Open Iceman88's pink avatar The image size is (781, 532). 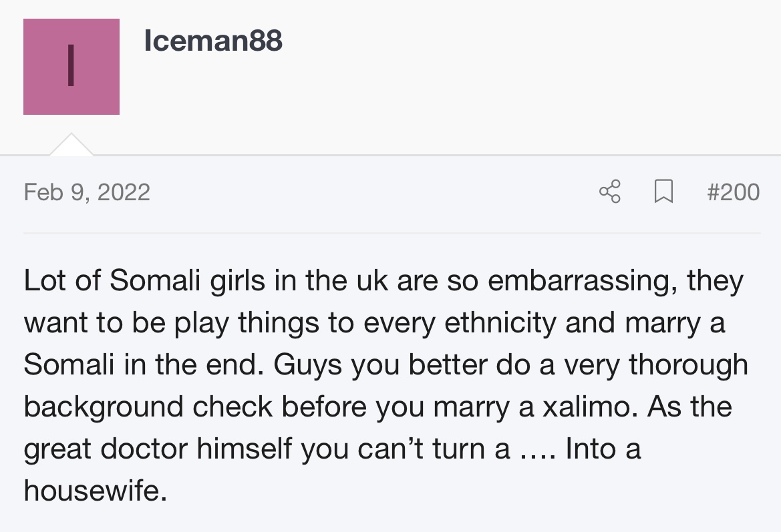(x=71, y=67)
